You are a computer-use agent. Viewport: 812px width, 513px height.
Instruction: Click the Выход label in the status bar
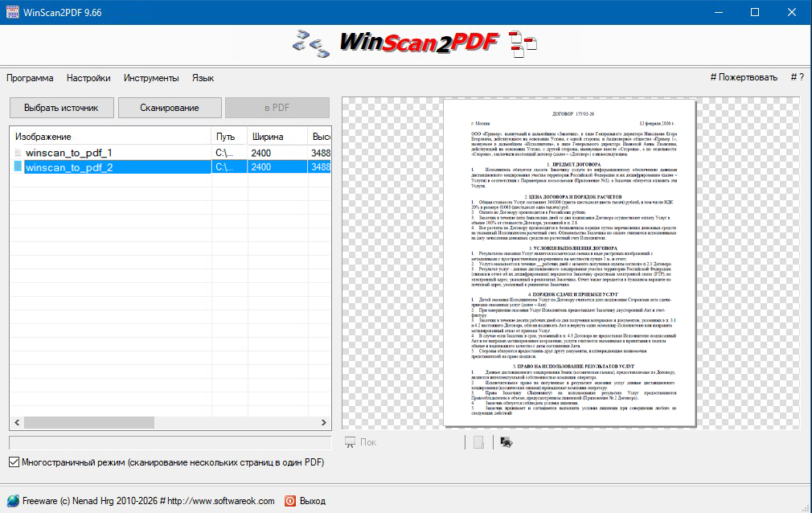click(x=313, y=501)
